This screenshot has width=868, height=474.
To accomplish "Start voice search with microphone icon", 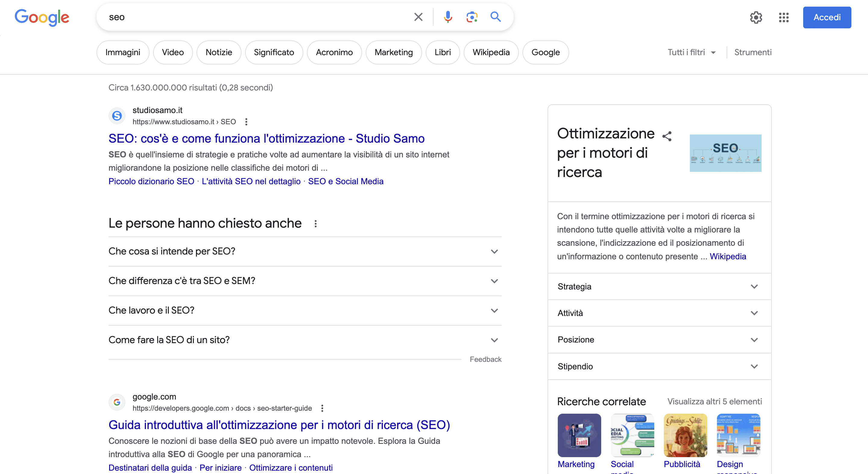I will click(x=448, y=17).
